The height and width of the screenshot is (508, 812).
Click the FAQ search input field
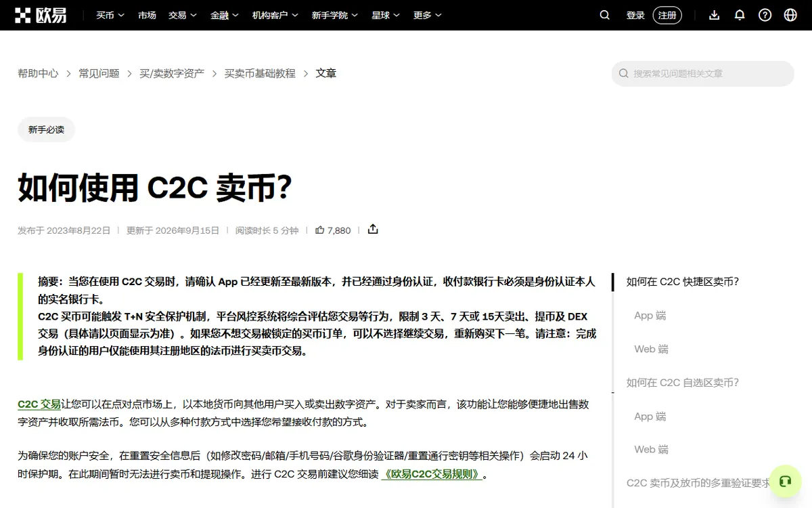(x=703, y=73)
